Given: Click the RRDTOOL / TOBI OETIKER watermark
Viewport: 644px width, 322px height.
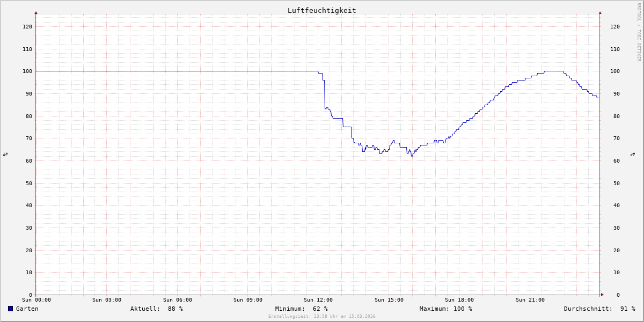Looking at the screenshot, I should coord(639,32).
